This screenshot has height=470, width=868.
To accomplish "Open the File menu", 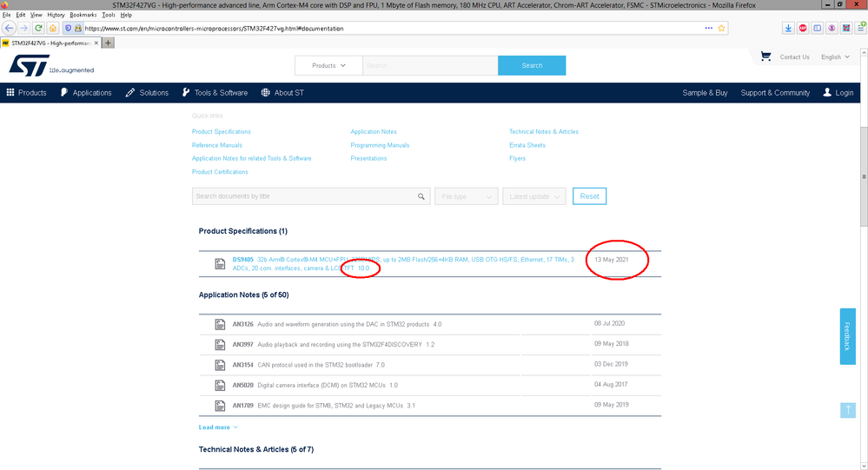I will coord(7,15).
